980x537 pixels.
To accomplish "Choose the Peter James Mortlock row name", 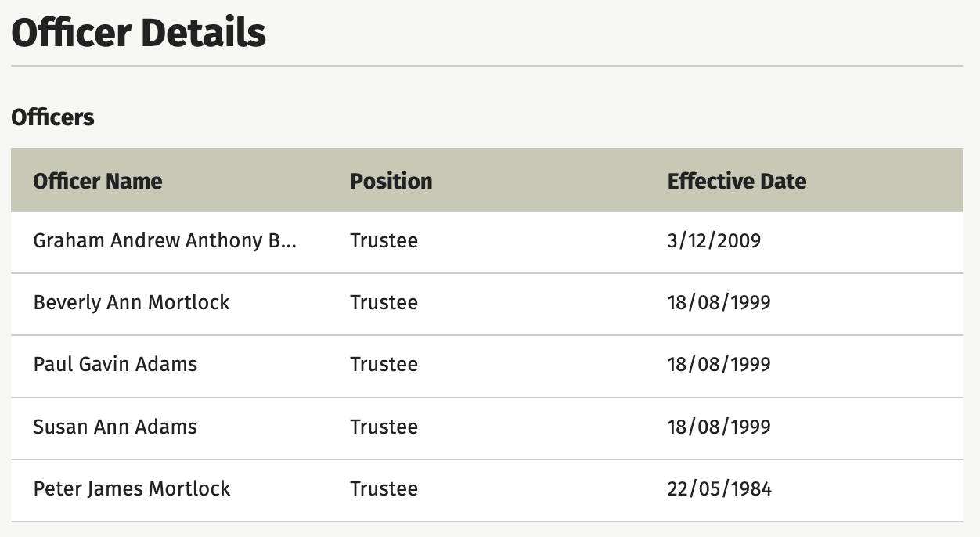I will click(x=132, y=488).
